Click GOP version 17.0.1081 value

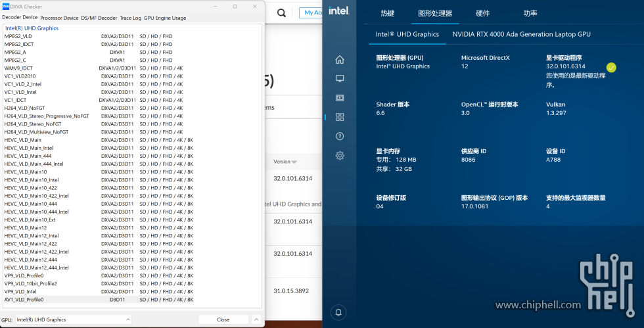[474, 206]
